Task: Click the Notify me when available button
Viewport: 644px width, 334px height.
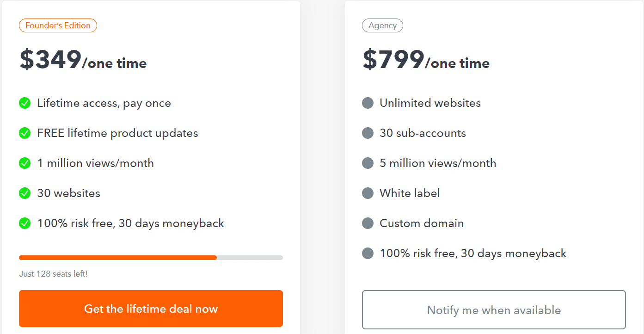Action: 494,309
